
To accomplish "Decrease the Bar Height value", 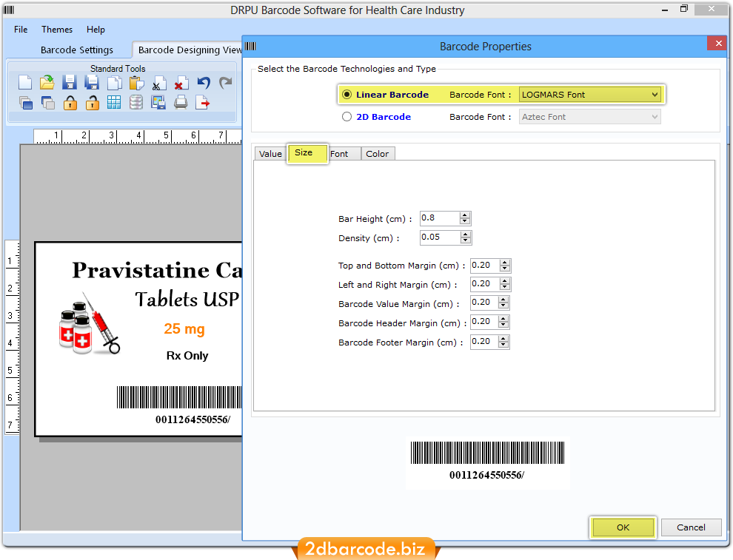I will click(x=465, y=221).
